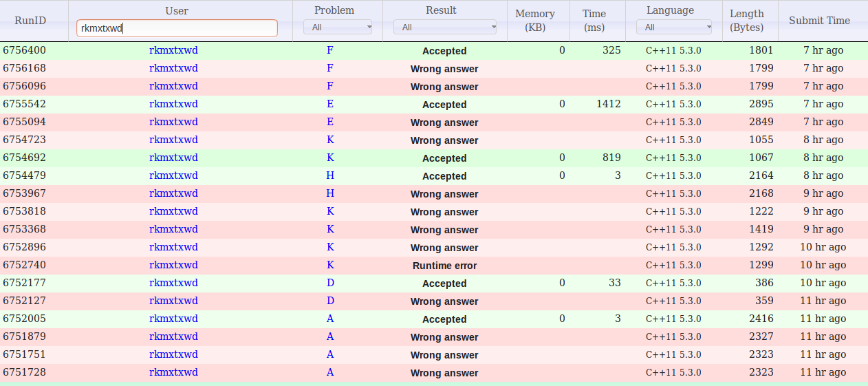This screenshot has width=868, height=386.
Task: Open problem E link for run 6755542
Action: click(330, 104)
